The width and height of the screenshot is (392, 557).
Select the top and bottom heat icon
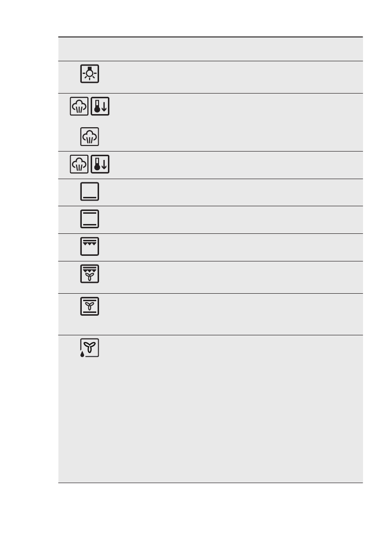tap(89, 219)
